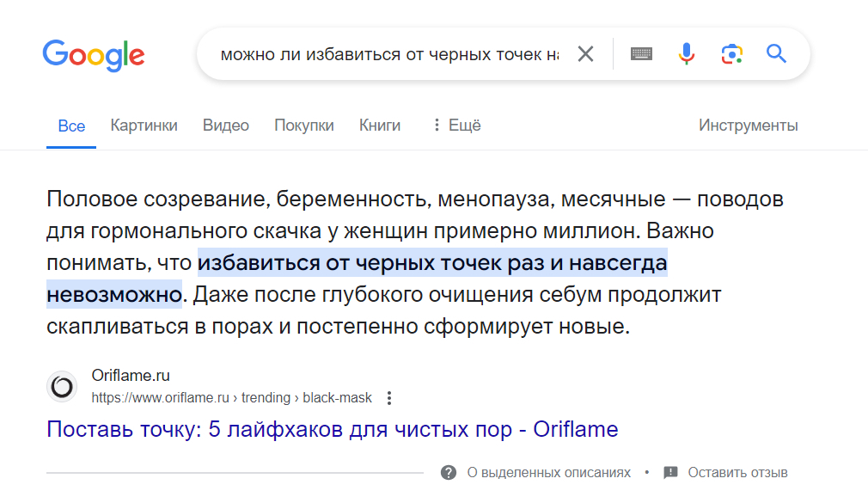
Task: Open the Инструменты tools panel
Action: click(x=748, y=126)
